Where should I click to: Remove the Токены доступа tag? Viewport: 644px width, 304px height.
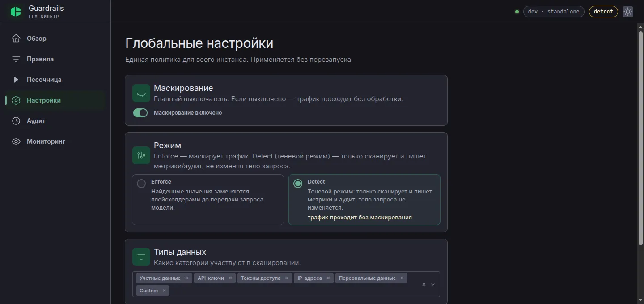[287, 278]
